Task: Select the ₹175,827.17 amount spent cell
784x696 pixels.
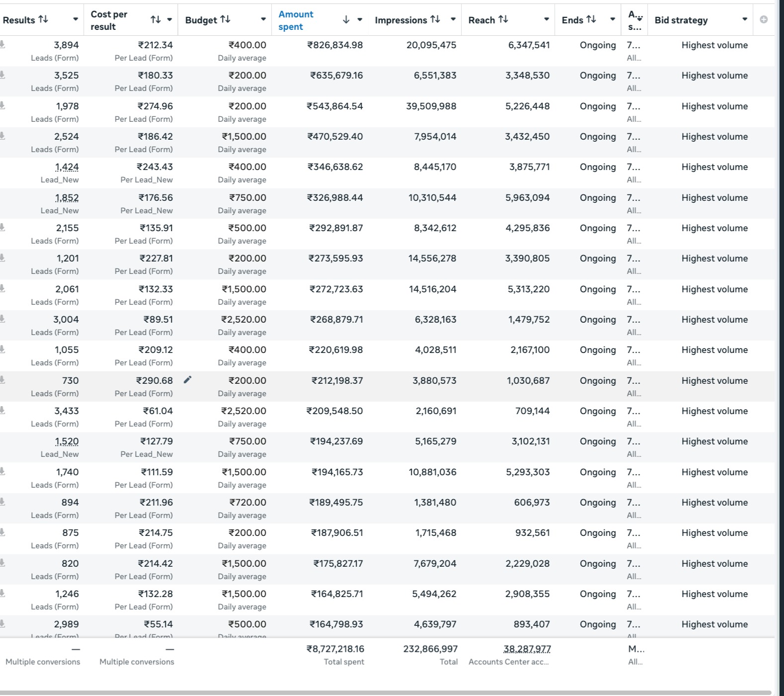Action: [x=338, y=564]
